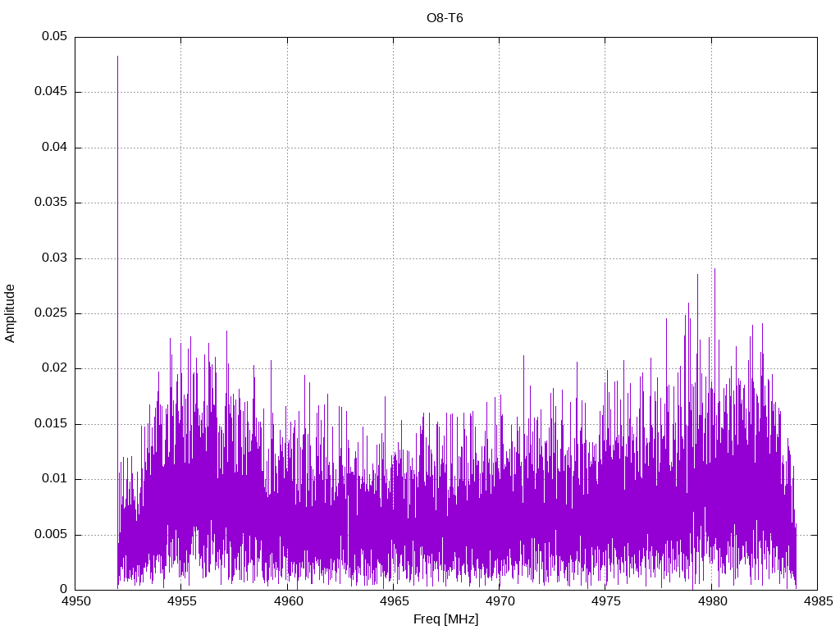The height and width of the screenshot is (630, 840).
Task: Click the 0.025 y-axis tick label
Action: (51, 313)
